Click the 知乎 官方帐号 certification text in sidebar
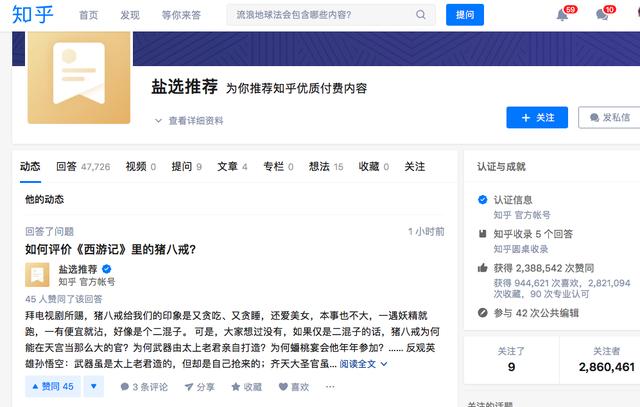 point(522,215)
